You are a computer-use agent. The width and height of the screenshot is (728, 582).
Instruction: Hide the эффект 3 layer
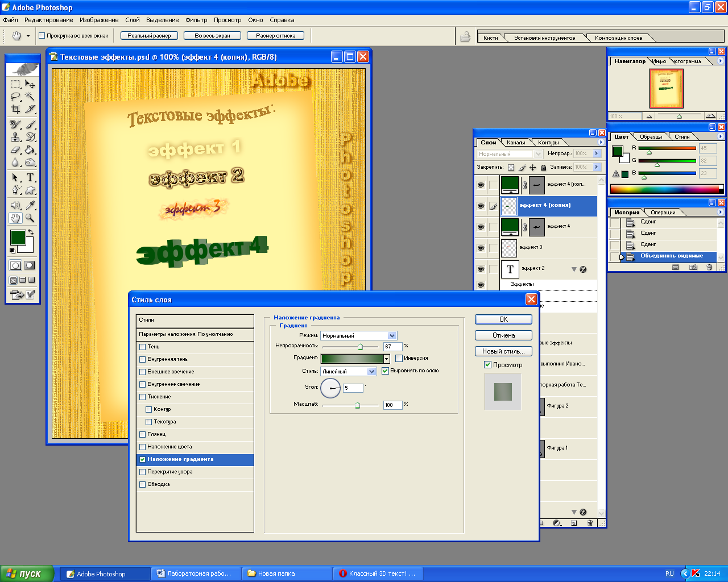pyautogui.click(x=481, y=248)
